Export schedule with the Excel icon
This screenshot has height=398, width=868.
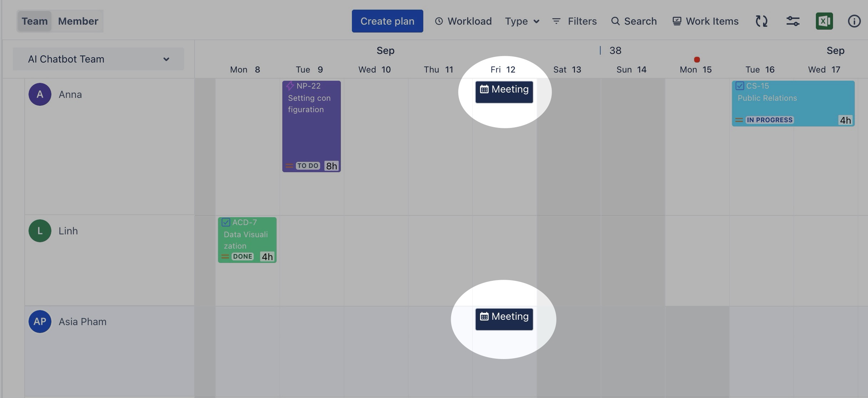(x=824, y=21)
